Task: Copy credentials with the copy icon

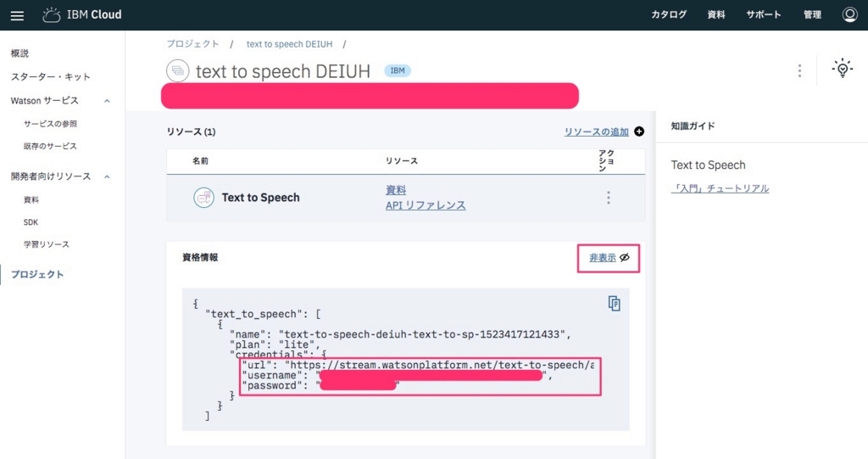Action: tap(614, 303)
